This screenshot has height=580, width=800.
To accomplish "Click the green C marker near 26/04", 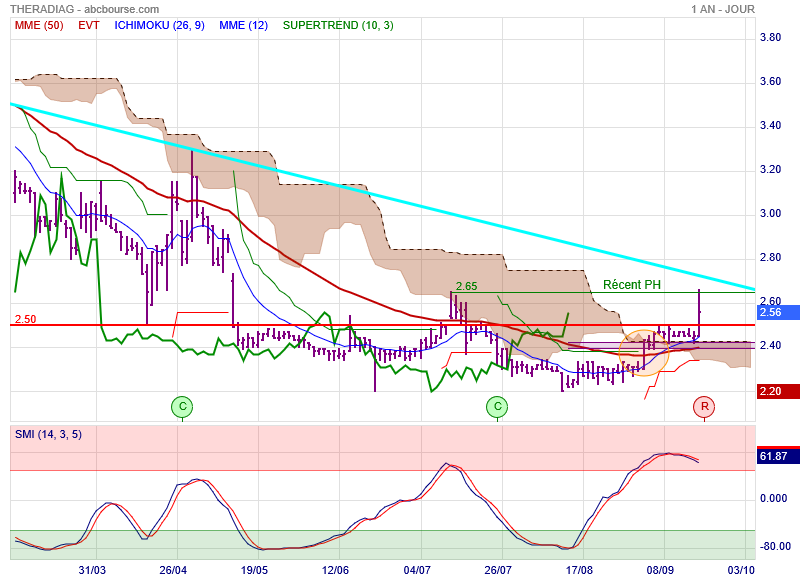I will pyautogui.click(x=181, y=406).
